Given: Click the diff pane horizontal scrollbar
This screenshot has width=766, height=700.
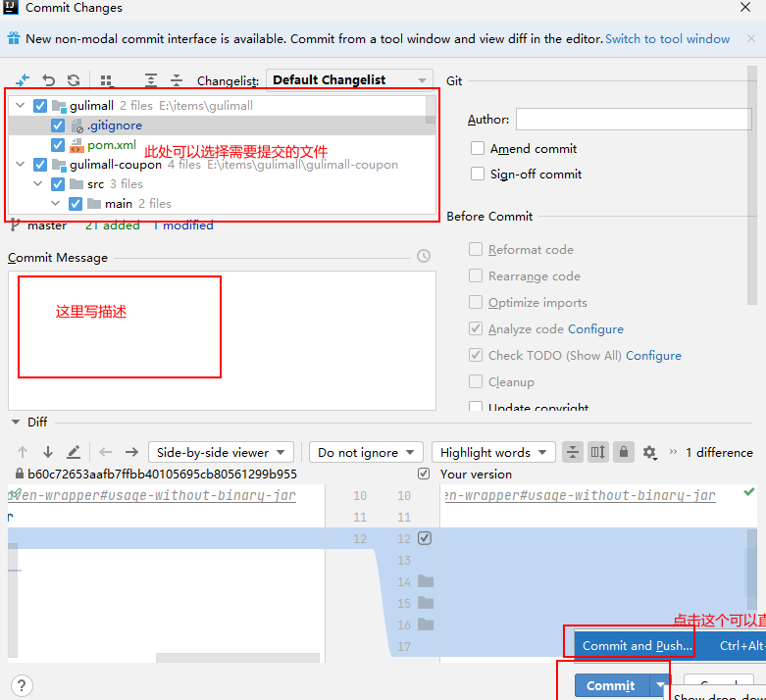Looking at the screenshot, I should (237, 658).
